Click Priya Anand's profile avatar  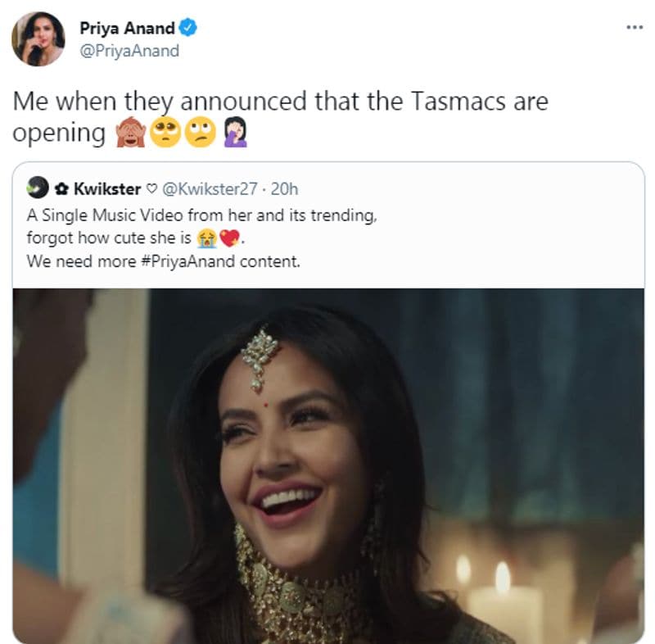tap(38, 39)
